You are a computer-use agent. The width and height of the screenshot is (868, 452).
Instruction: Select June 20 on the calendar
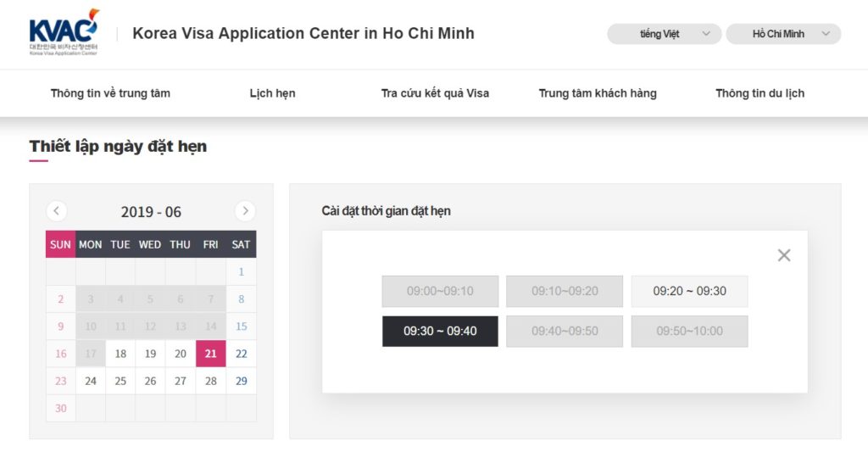(x=180, y=354)
